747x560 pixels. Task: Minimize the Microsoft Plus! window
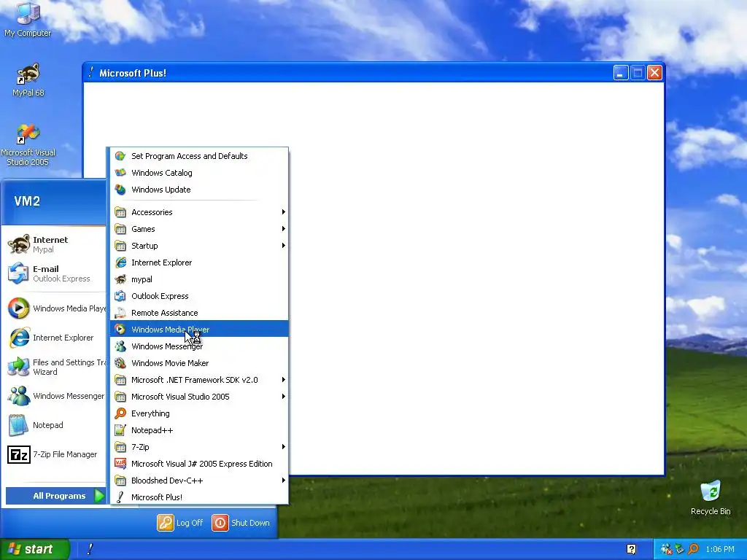tap(620, 73)
